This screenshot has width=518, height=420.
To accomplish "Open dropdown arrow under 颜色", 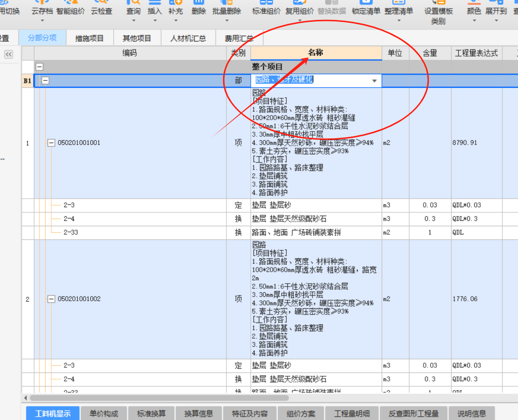I will [474, 21].
